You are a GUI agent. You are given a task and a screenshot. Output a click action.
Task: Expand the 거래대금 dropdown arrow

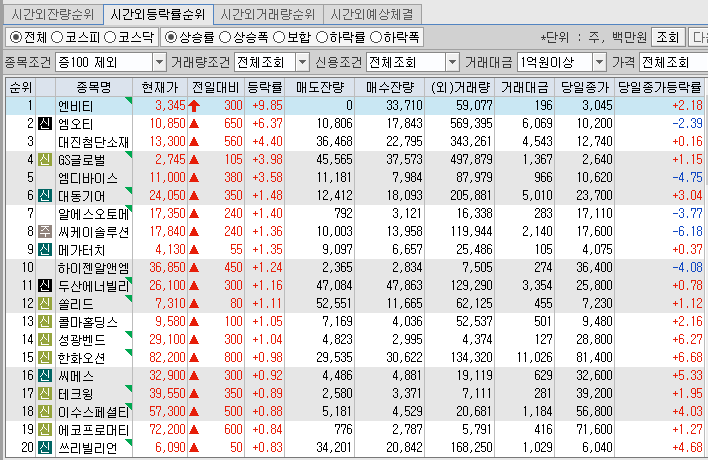pyautogui.click(x=599, y=62)
